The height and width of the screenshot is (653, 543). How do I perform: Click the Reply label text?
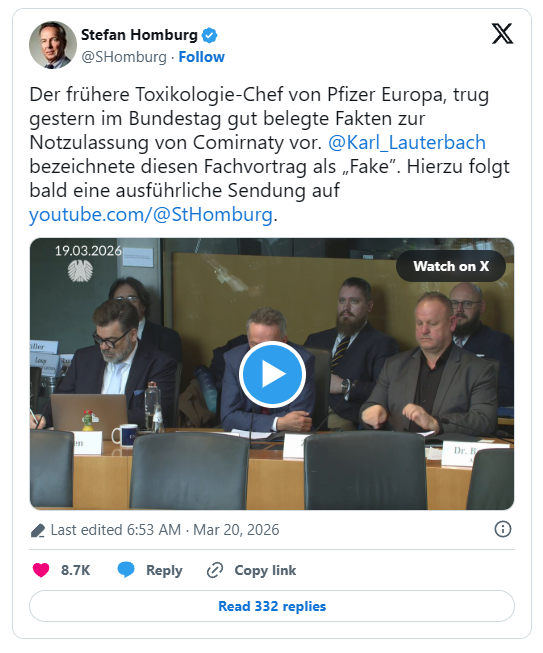[x=164, y=570]
